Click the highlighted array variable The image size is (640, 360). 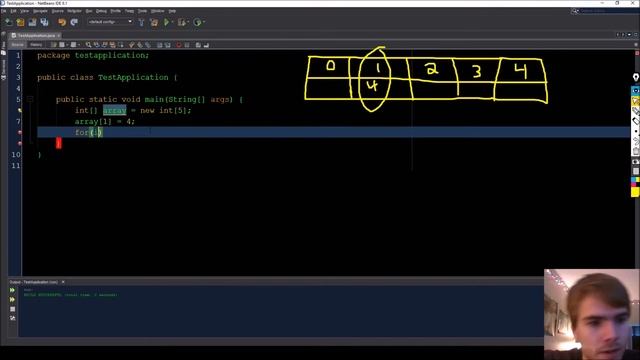pyautogui.click(x=115, y=110)
